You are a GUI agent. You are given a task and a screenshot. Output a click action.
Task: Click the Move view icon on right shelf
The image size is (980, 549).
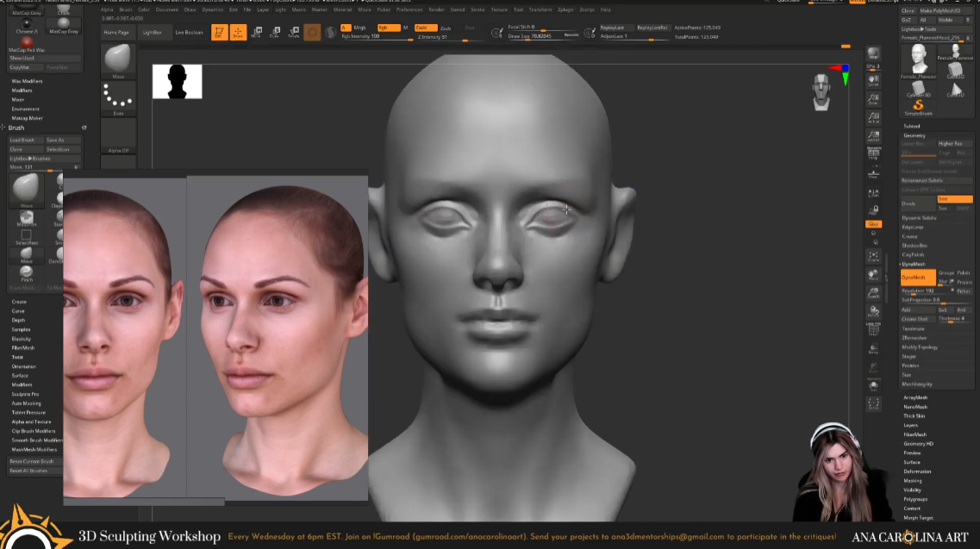(x=873, y=274)
